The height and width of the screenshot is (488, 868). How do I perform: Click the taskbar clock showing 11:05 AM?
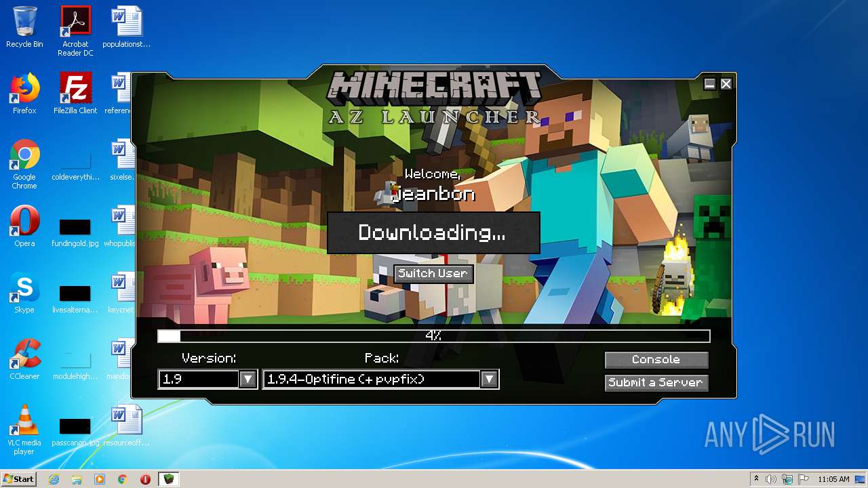(x=833, y=479)
